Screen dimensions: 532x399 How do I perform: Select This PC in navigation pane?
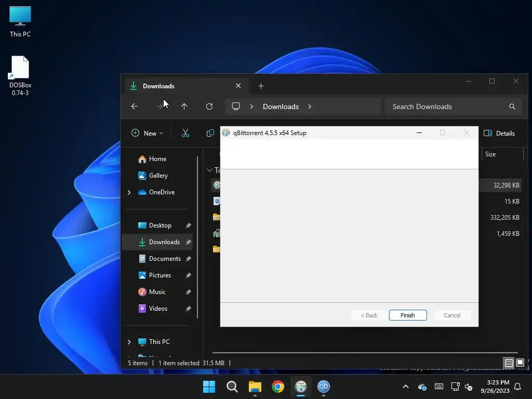coord(154,342)
